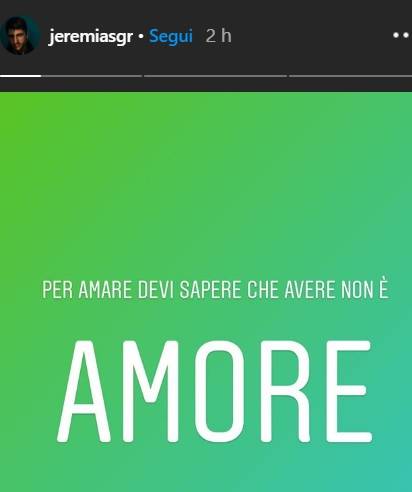Select the word SAPERE in the quote
Screen dimensions: 412x492
click(210, 290)
